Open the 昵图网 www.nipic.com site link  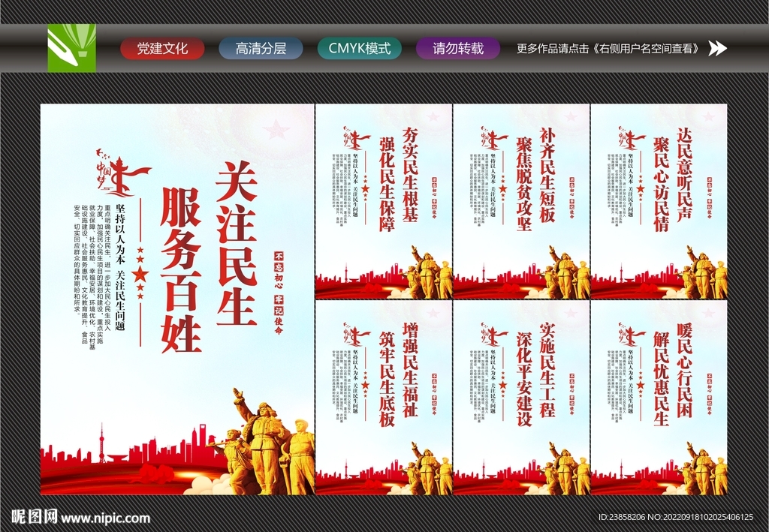click(x=80, y=517)
